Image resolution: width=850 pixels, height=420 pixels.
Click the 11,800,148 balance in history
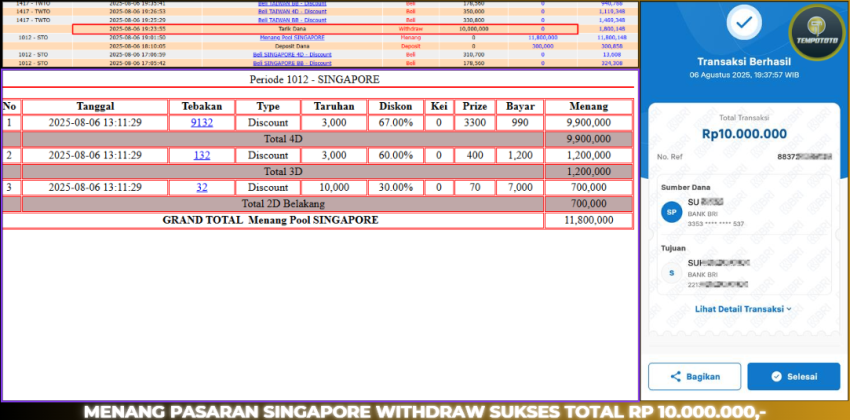tap(612, 37)
